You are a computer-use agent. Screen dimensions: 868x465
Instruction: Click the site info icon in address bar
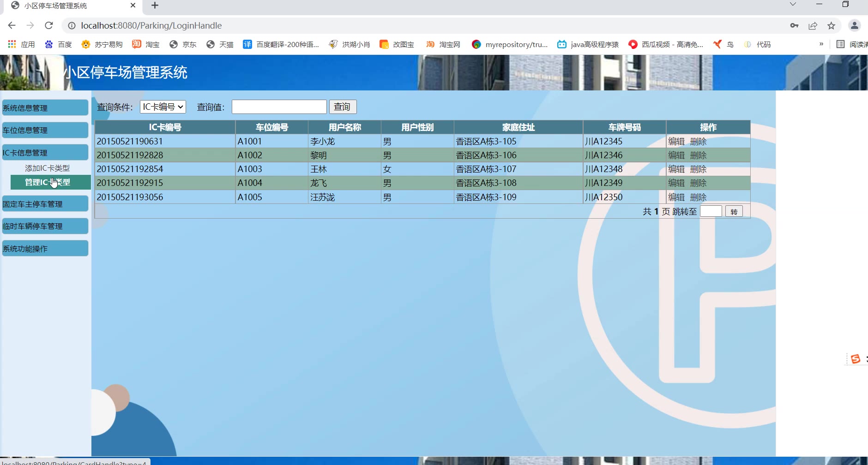click(72, 26)
